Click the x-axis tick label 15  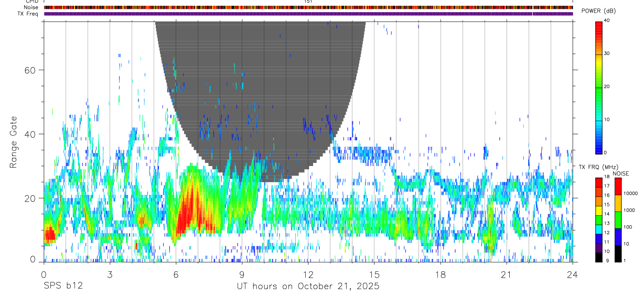click(374, 274)
